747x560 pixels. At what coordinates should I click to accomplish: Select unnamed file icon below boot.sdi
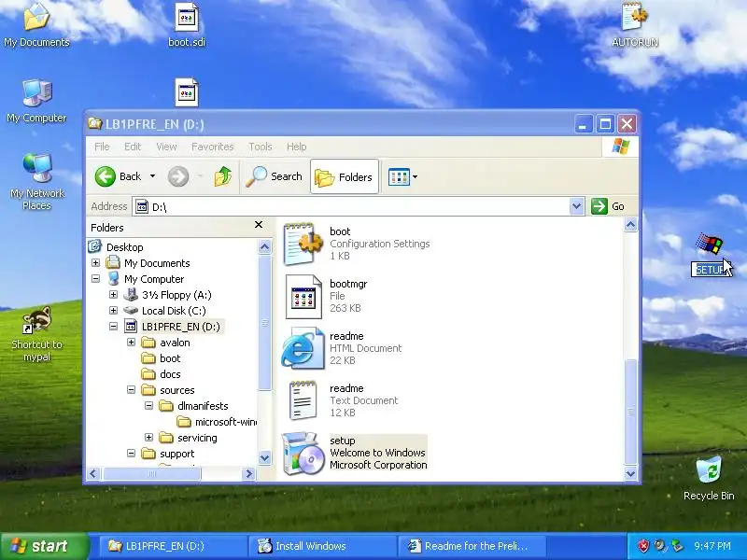[x=186, y=92]
